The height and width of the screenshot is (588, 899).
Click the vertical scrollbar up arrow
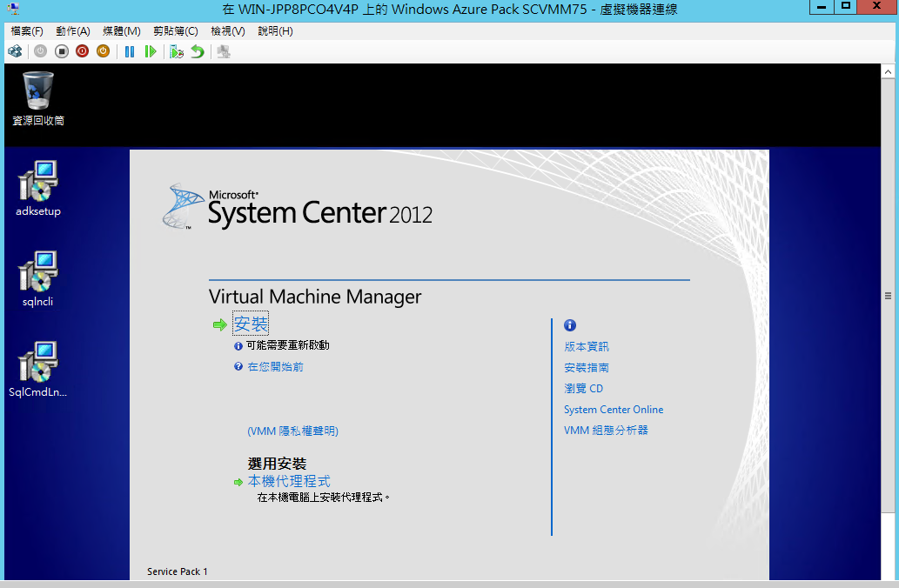pyautogui.click(x=888, y=71)
